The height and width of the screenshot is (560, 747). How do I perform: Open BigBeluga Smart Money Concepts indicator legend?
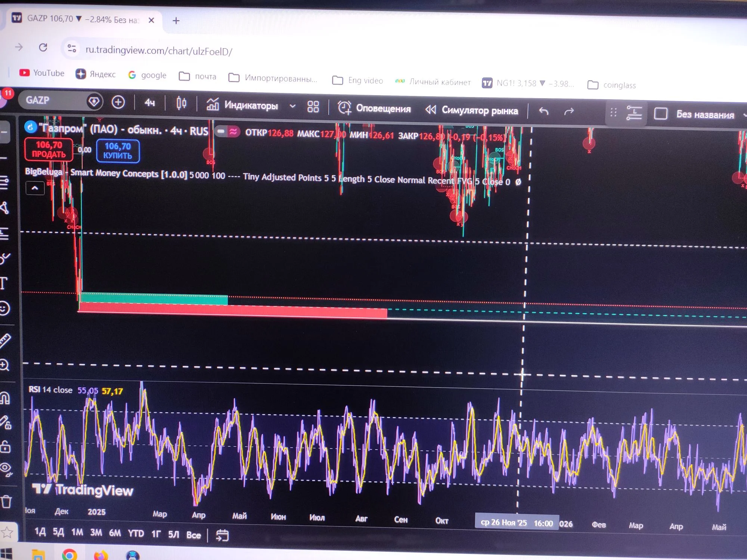click(x=106, y=173)
